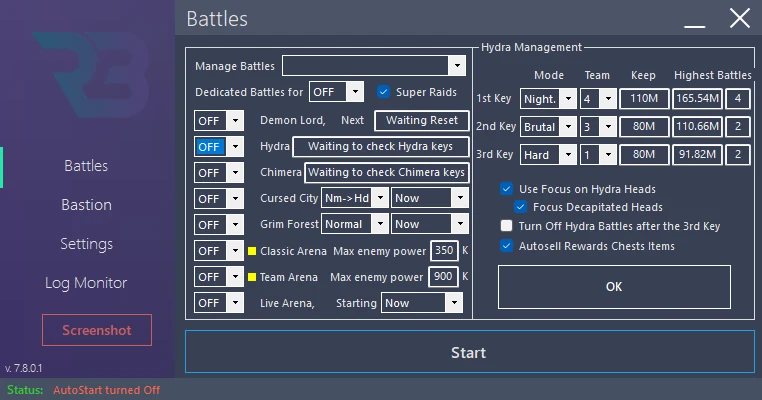
Task: Click the version label v. 7.8.0.1
Action: pos(23,368)
